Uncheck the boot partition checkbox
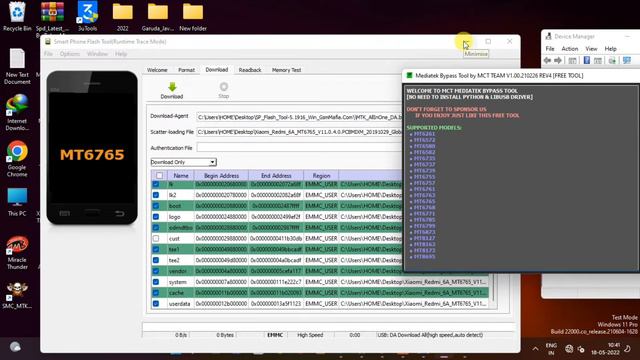The image size is (640, 360). [x=156, y=206]
